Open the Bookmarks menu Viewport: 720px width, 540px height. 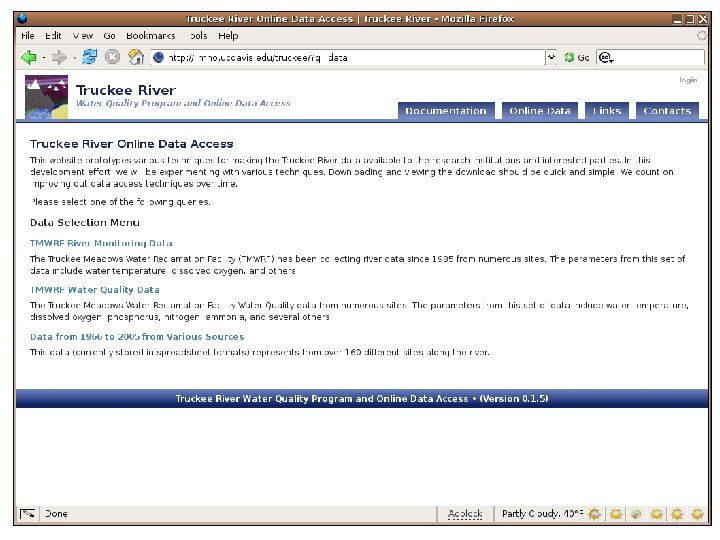(151, 35)
